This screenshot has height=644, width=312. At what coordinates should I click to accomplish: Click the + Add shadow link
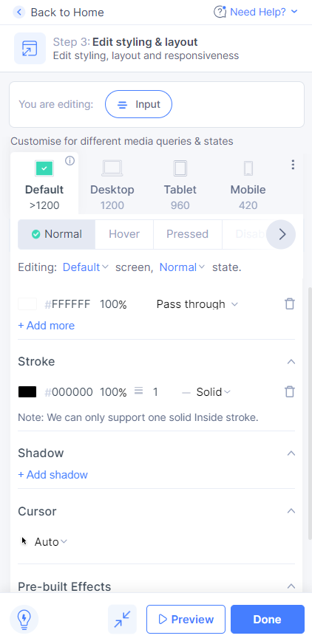pyautogui.click(x=52, y=475)
